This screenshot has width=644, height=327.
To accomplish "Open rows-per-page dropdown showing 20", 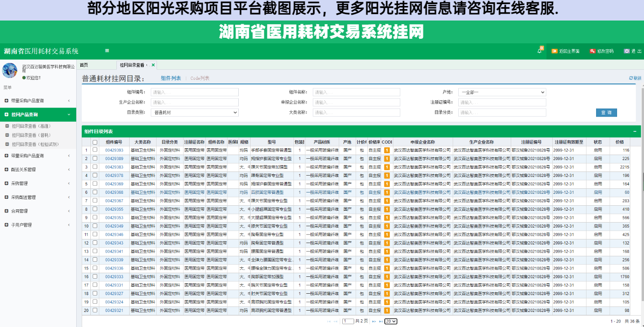I will tap(391, 322).
